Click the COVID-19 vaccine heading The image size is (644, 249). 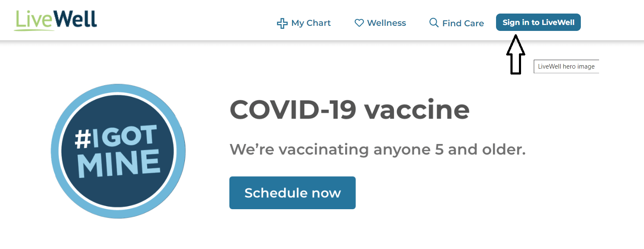click(349, 110)
